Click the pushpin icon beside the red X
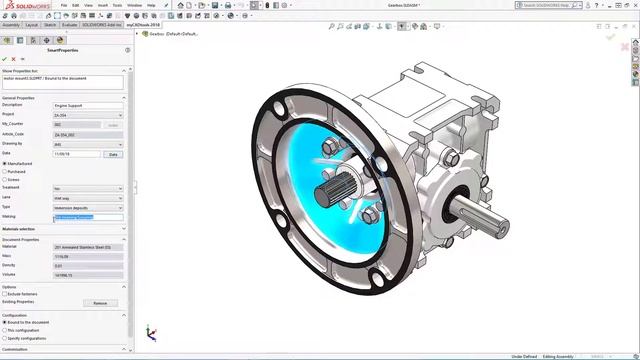The image size is (640, 360). pos(22,59)
